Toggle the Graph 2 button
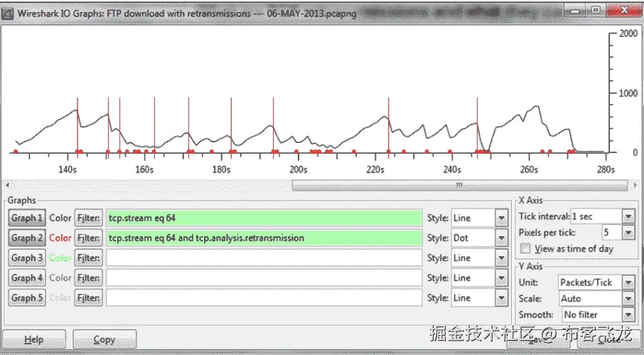The height and width of the screenshot is (355, 644). [27, 238]
